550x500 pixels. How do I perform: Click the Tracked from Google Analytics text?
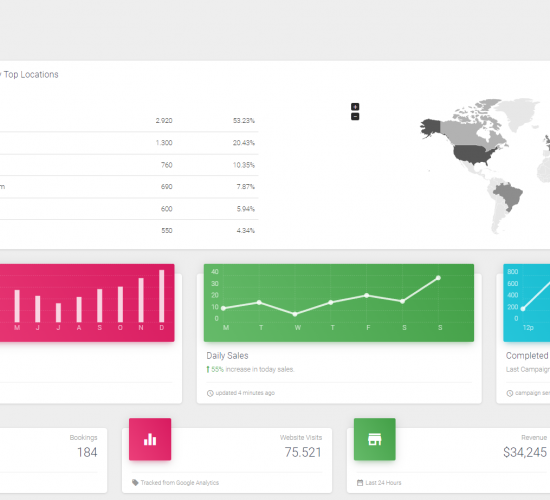point(180,483)
